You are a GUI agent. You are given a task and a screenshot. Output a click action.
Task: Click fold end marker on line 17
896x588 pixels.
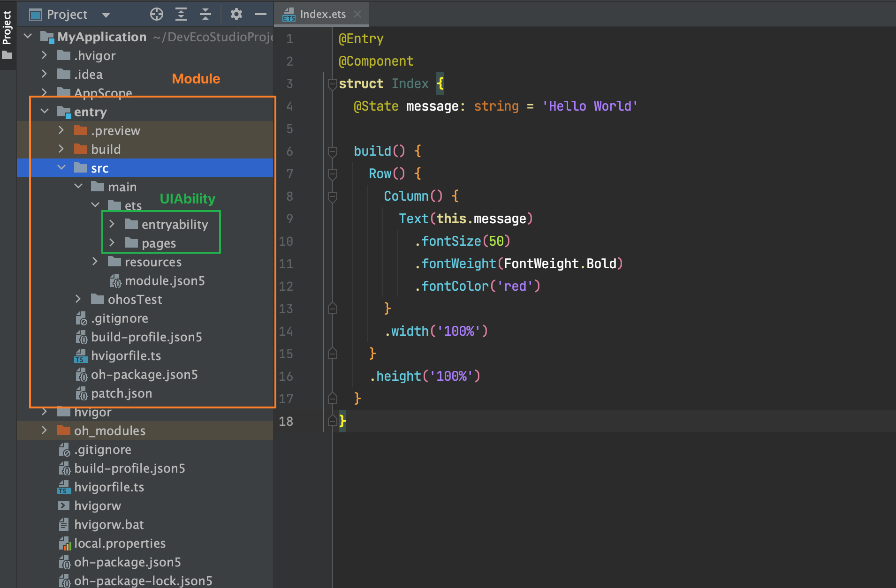tap(333, 398)
